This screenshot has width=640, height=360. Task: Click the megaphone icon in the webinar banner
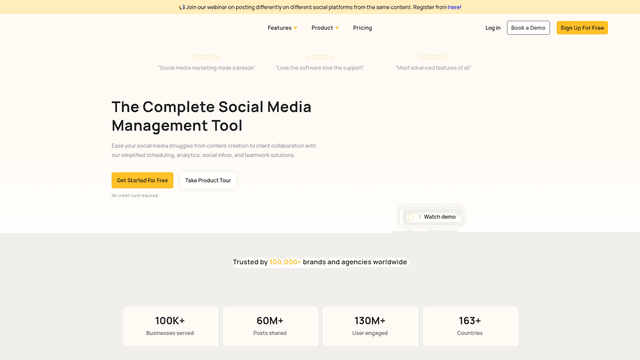point(182,7)
